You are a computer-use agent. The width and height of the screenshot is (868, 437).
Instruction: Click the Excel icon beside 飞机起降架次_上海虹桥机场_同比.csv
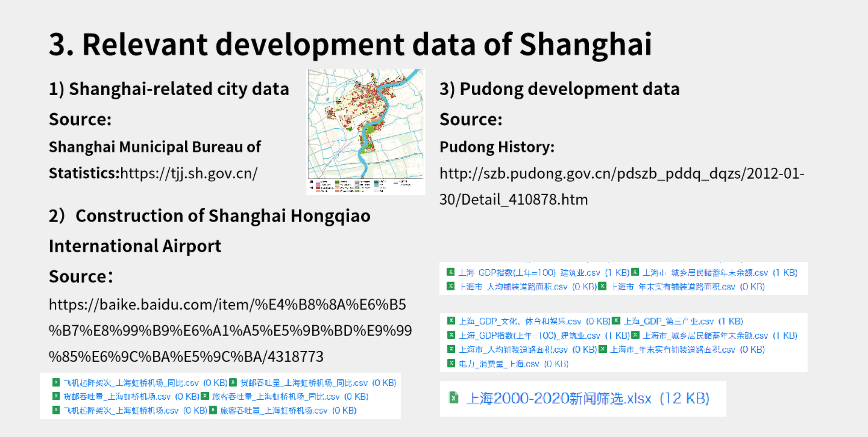coord(56,383)
